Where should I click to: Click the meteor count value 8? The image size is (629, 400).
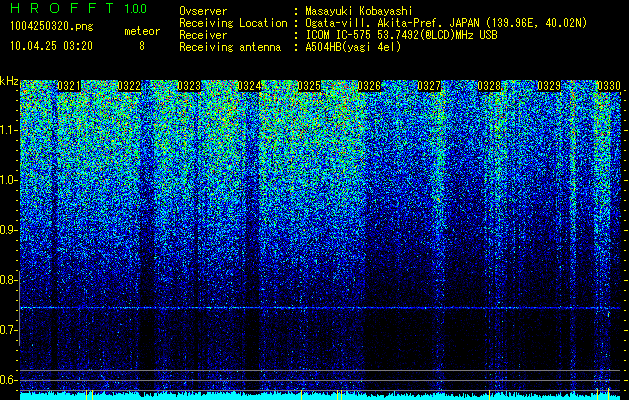click(142, 46)
